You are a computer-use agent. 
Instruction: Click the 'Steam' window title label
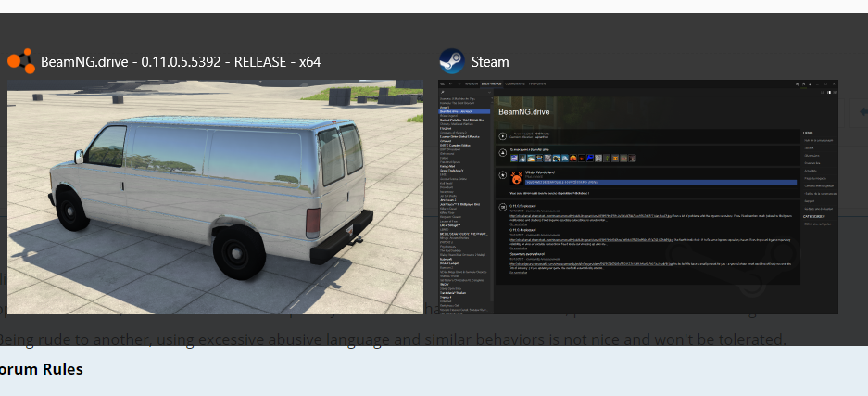click(x=490, y=61)
